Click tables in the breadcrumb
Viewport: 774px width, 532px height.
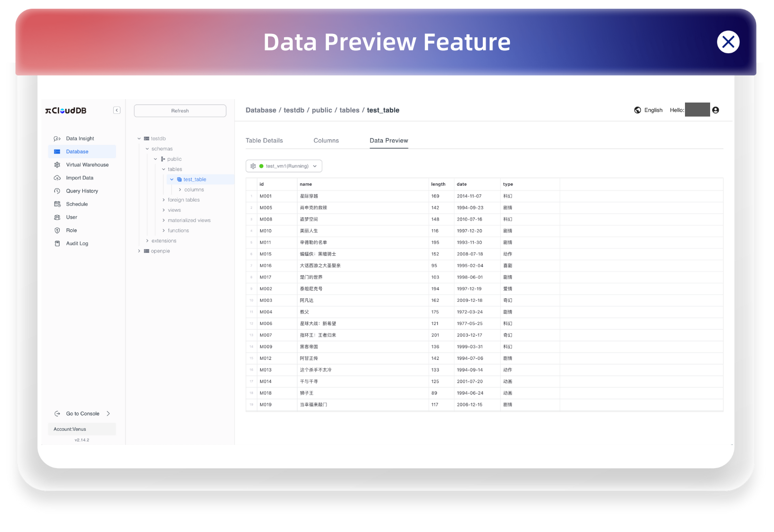click(x=349, y=110)
